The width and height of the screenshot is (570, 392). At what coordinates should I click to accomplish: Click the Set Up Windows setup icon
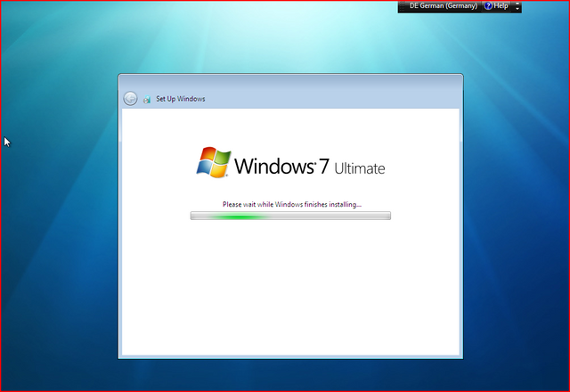(147, 99)
